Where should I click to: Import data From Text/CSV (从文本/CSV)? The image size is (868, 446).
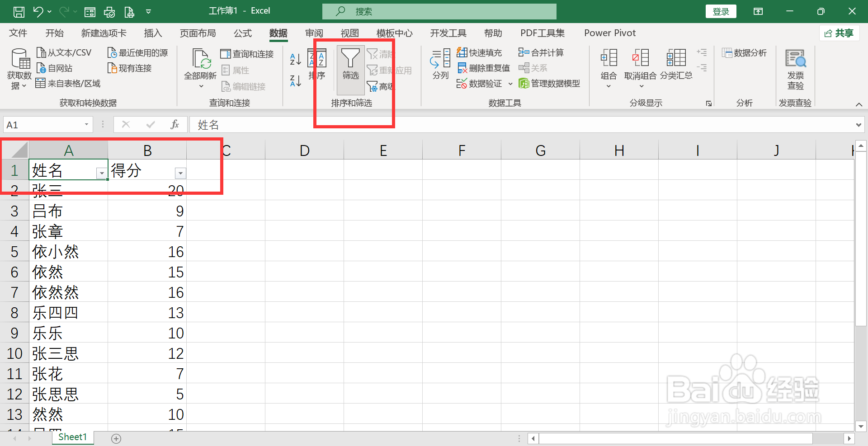pyautogui.click(x=64, y=53)
